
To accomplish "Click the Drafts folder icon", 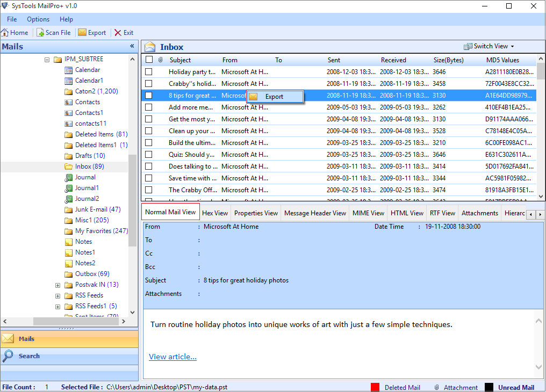I will tap(69, 156).
